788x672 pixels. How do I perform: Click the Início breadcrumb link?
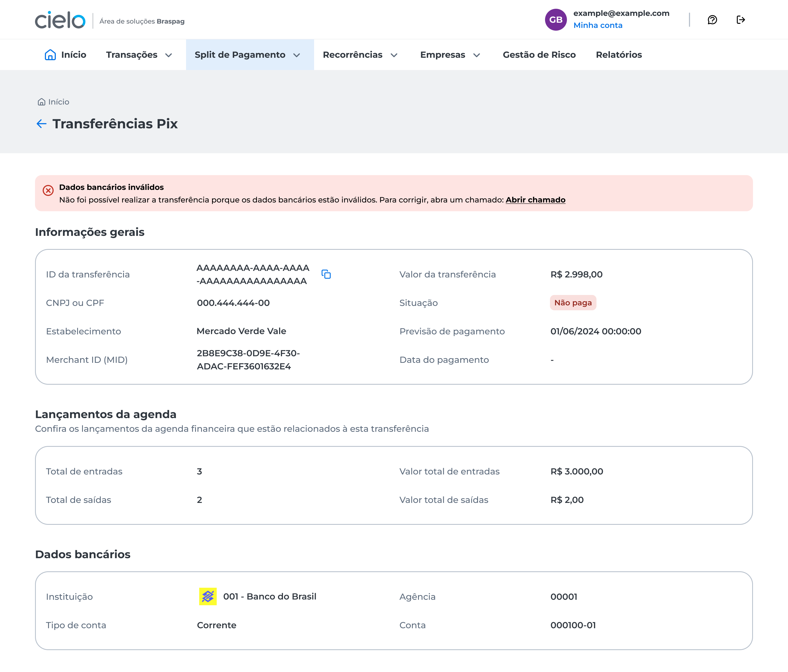59,102
